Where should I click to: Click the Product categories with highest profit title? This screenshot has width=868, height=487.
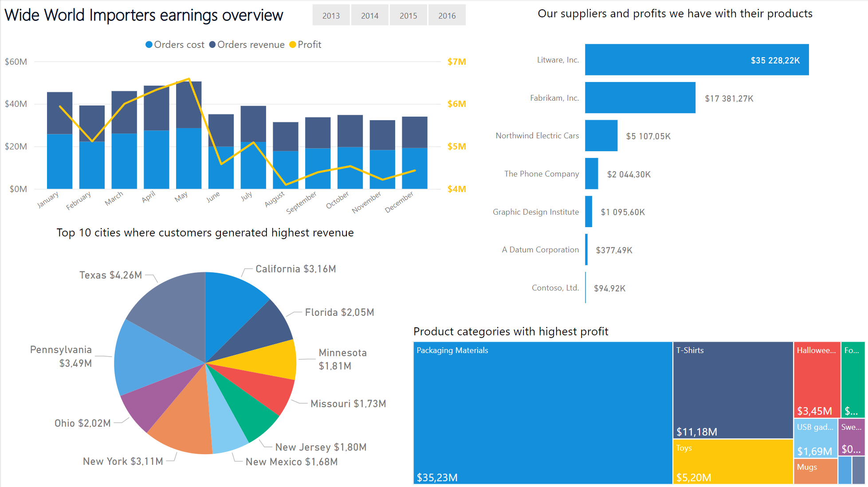click(511, 331)
